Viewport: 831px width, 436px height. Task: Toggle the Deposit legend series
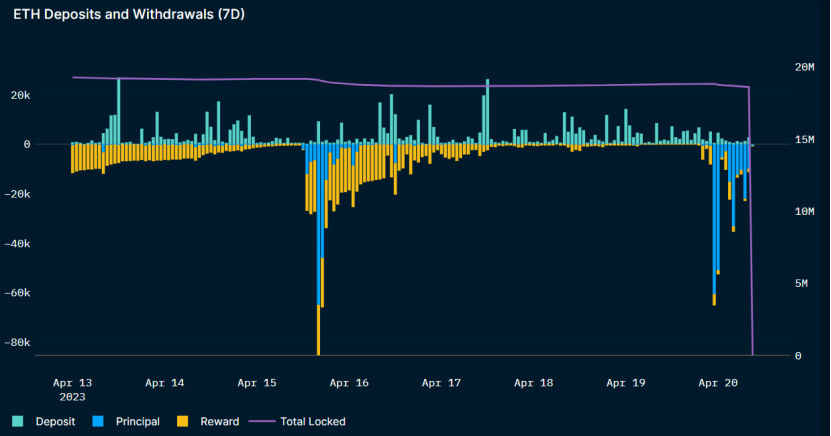tap(44, 422)
